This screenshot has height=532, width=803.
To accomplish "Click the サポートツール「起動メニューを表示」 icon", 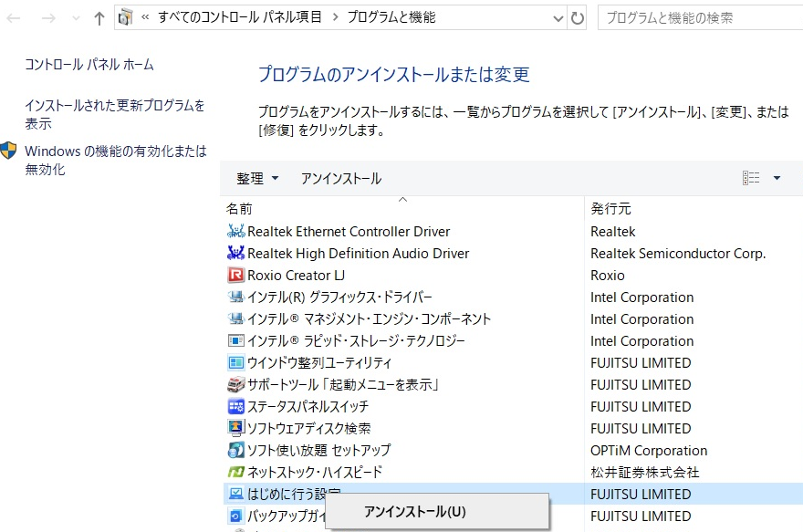I will 235,384.
